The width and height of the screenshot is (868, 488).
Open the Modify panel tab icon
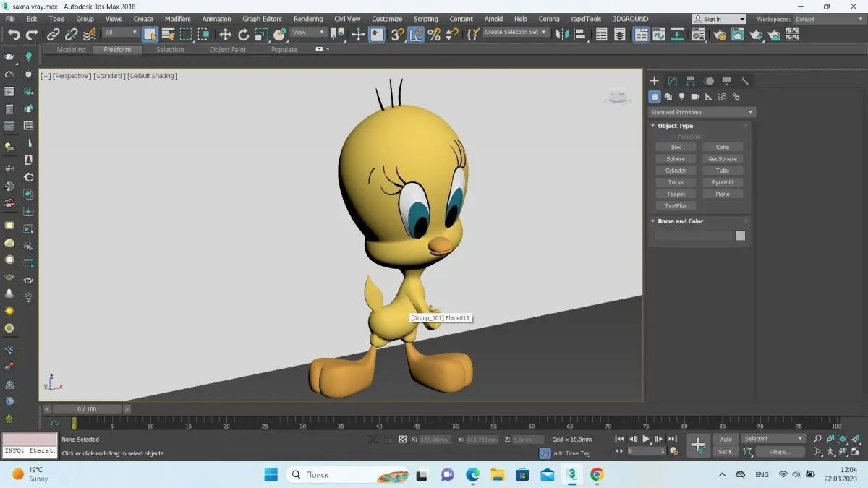click(672, 81)
